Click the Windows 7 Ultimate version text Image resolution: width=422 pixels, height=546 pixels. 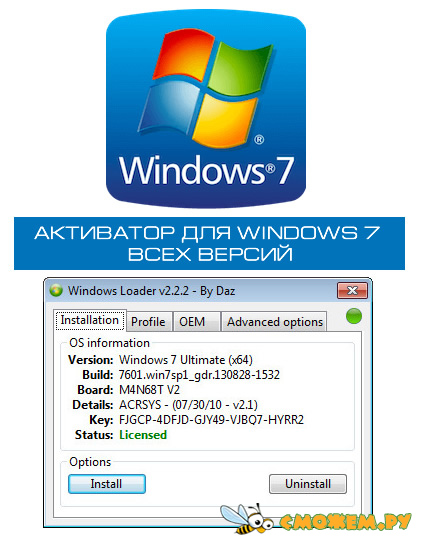(x=186, y=360)
